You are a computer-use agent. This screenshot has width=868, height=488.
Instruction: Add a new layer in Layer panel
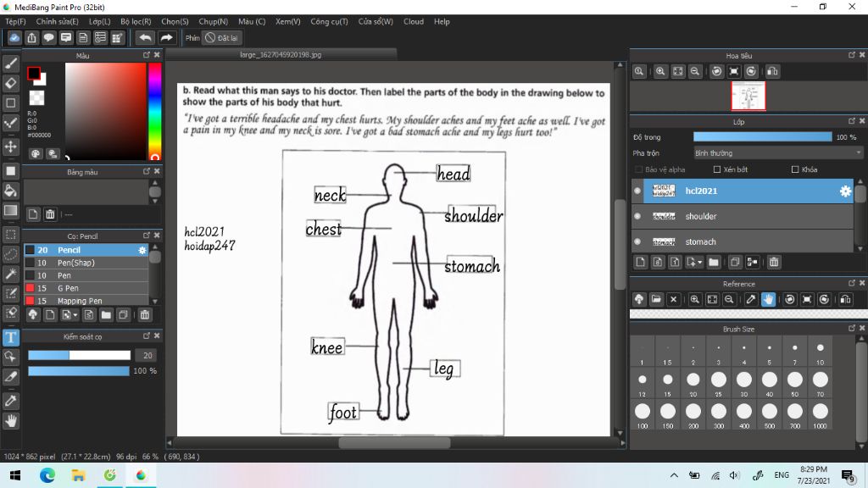pos(641,263)
